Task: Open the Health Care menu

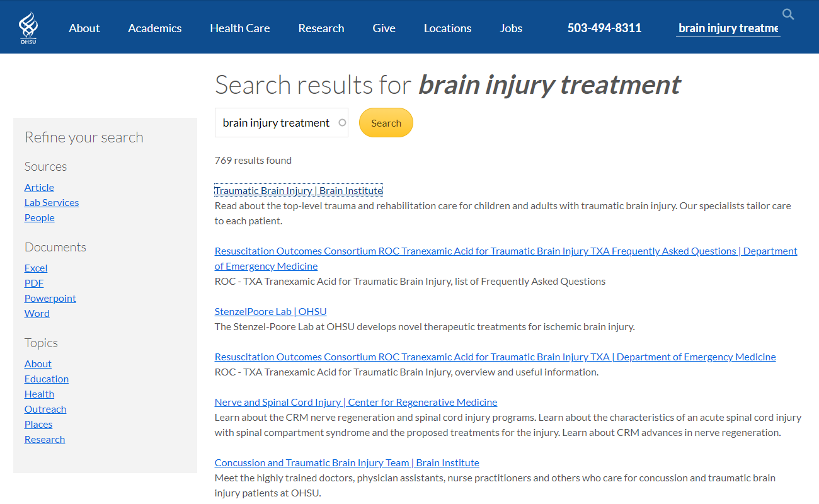Action: pos(239,28)
